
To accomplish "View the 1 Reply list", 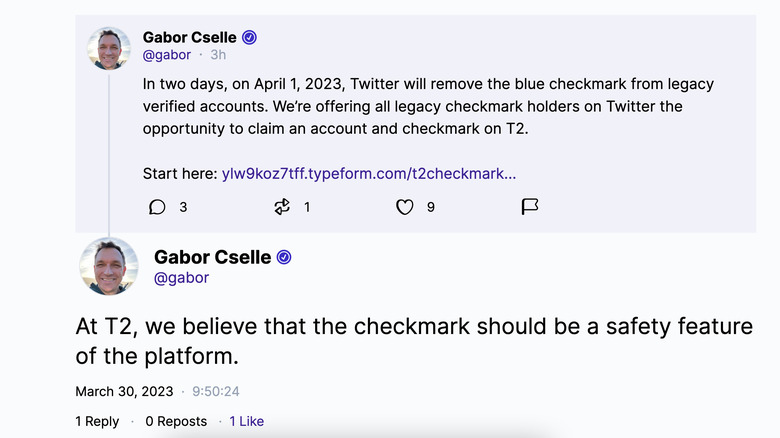I will (x=97, y=421).
